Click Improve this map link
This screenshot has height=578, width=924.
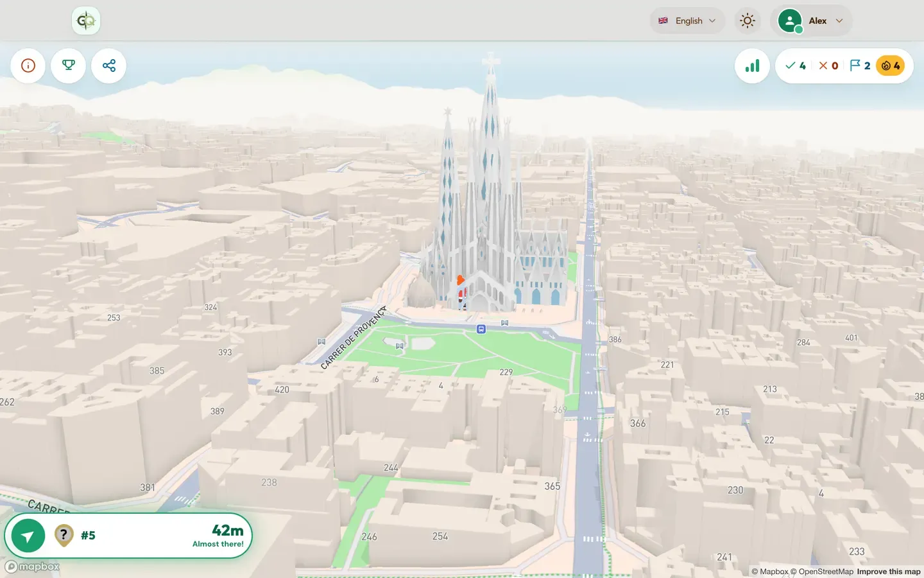tap(889, 572)
